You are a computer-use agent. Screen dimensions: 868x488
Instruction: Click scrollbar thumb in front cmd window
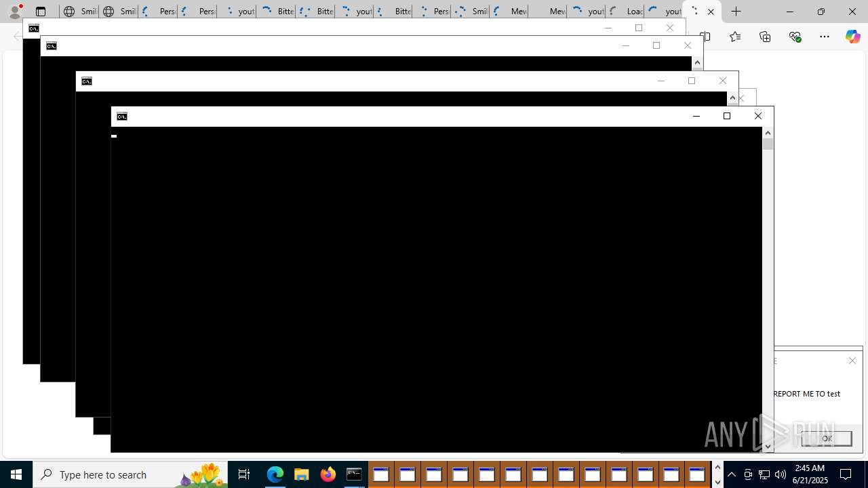click(x=768, y=144)
